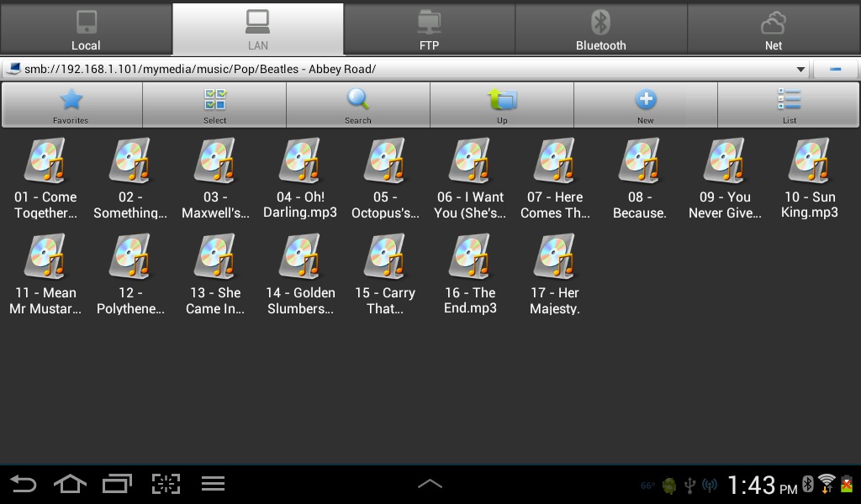Tap the battery status icon
The height and width of the screenshot is (504, 861).
[x=847, y=484]
